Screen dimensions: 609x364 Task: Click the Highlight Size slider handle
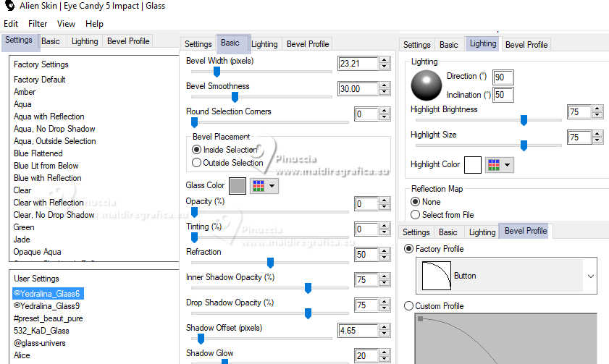tap(524, 145)
